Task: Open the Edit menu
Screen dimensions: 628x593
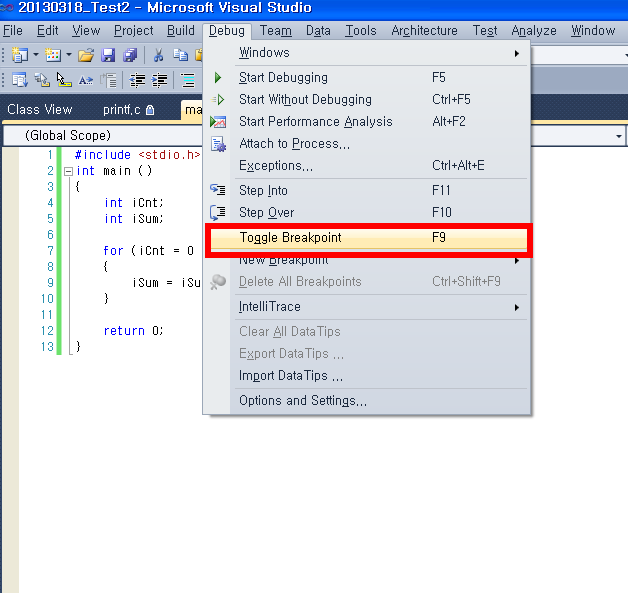Action: (x=48, y=30)
